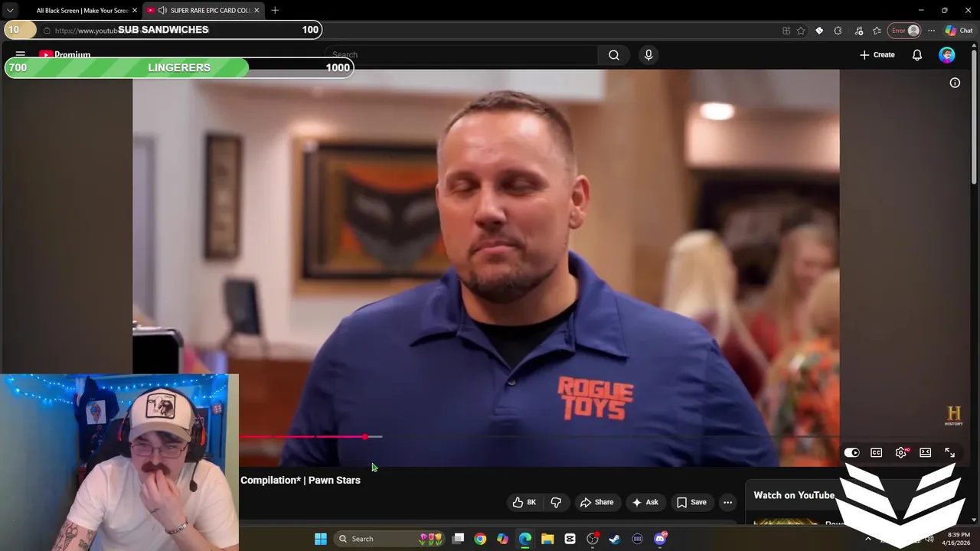Open Edge split screen apps icon
This screenshot has width=980, height=551.
[x=786, y=31]
